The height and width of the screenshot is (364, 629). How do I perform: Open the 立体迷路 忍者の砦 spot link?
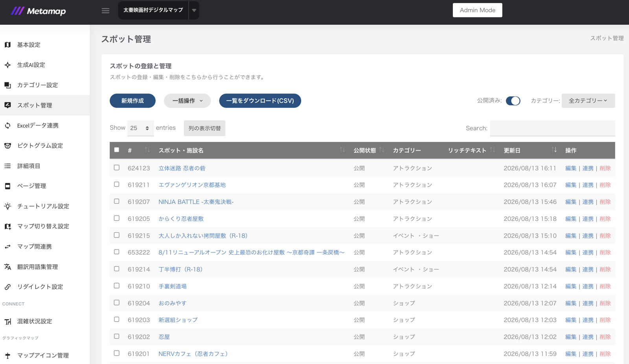[182, 168]
